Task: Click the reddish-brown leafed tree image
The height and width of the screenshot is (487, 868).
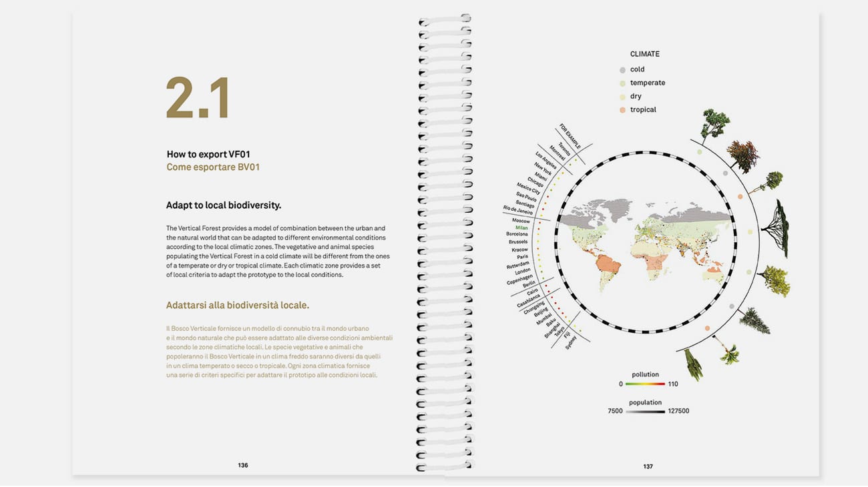Action: tap(742, 156)
